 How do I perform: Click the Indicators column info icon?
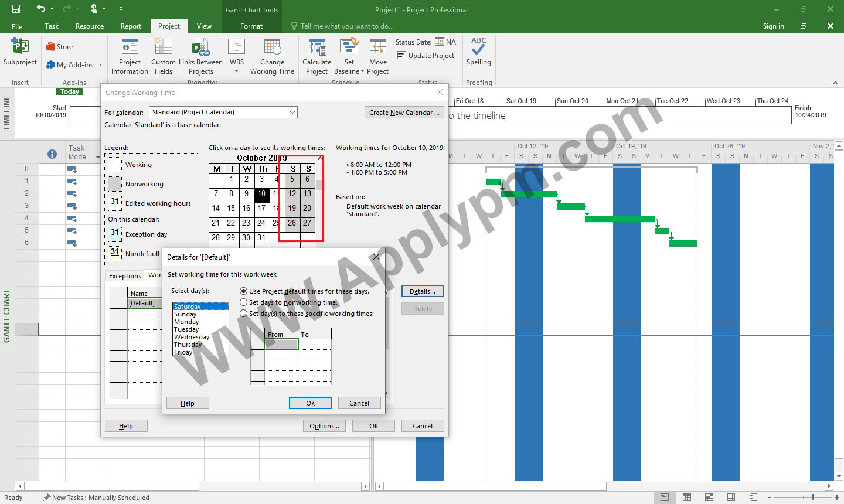tap(52, 154)
